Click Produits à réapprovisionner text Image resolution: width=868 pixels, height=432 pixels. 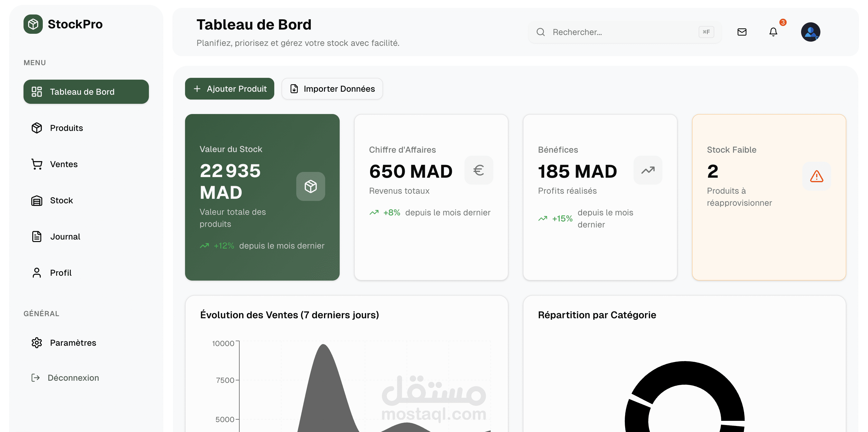pos(739,197)
